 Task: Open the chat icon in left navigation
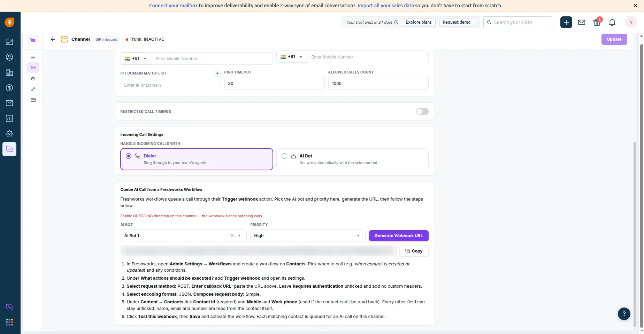pyautogui.click(x=9, y=149)
